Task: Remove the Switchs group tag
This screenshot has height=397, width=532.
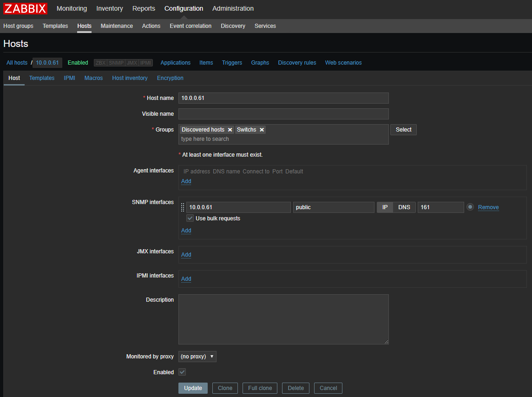Action: click(262, 130)
